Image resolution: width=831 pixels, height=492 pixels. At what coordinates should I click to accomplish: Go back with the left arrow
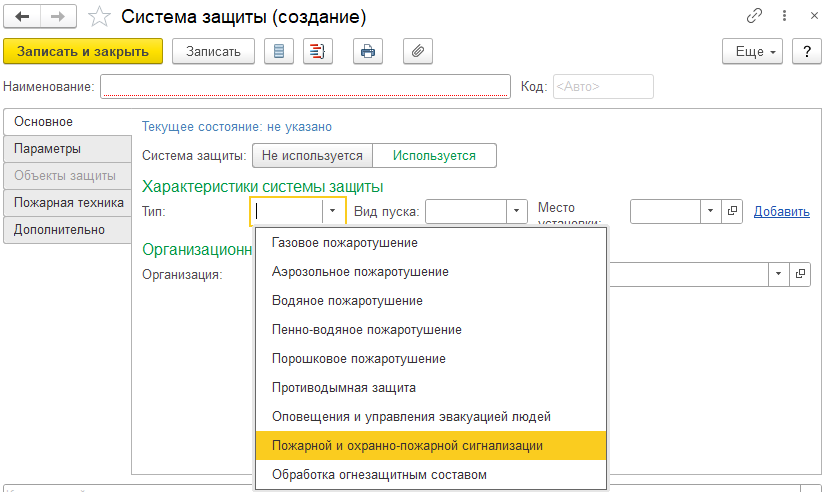coord(22,16)
